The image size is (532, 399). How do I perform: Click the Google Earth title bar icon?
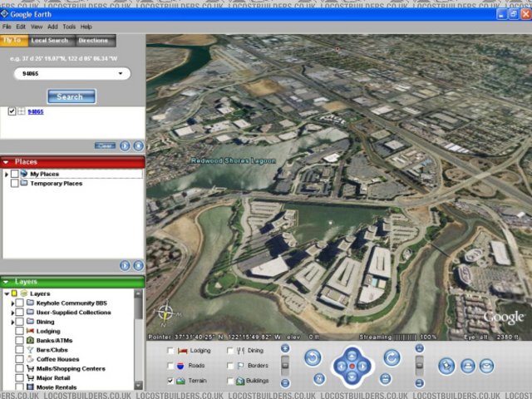click(x=4, y=14)
